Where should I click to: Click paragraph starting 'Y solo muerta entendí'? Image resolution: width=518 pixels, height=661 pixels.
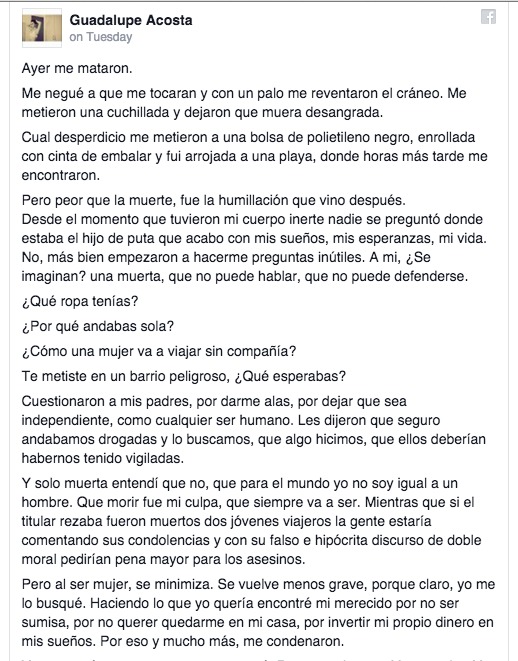[x=251, y=521]
